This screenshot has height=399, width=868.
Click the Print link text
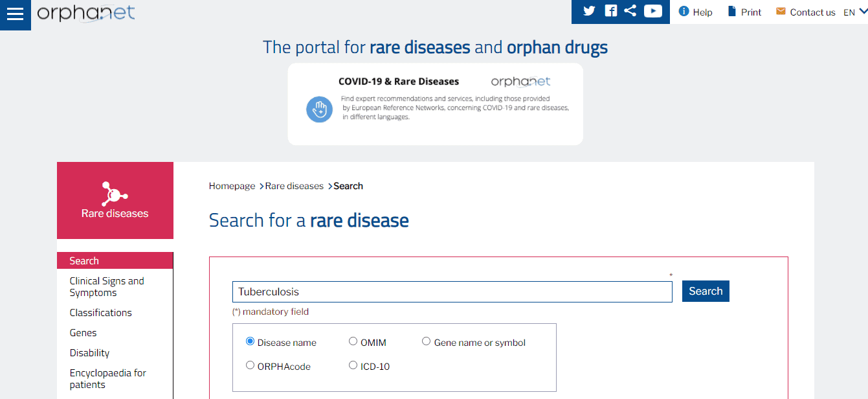pyautogui.click(x=751, y=12)
